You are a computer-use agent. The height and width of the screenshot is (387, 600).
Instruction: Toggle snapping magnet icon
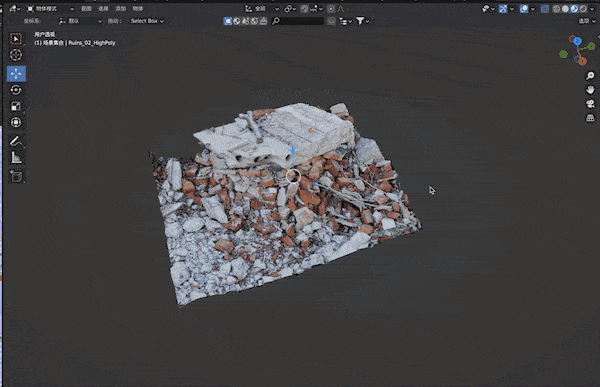(305, 8)
